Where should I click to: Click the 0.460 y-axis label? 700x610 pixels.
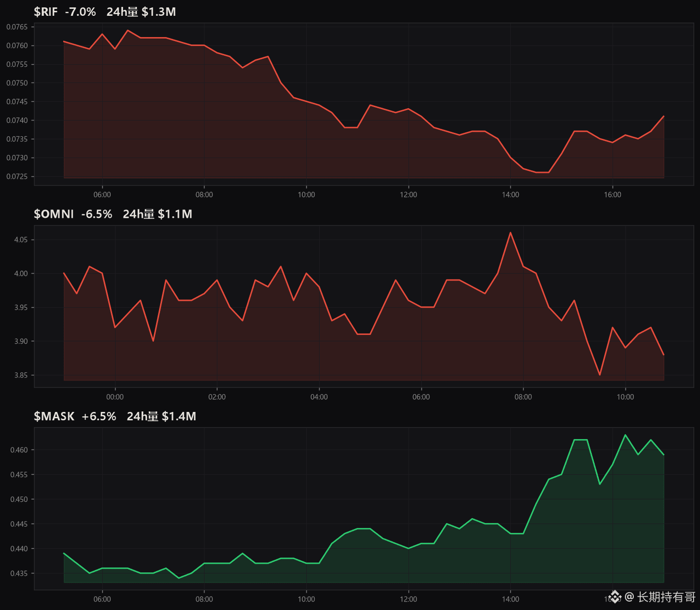click(19, 450)
